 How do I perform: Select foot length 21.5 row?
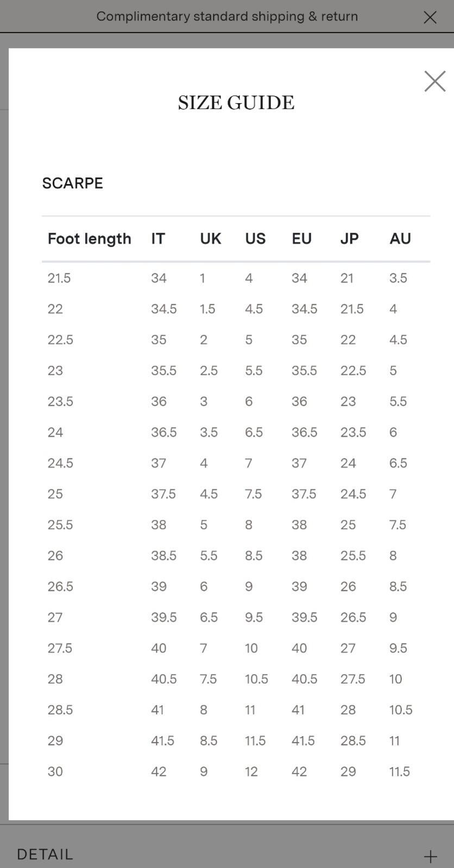point(236,278)
